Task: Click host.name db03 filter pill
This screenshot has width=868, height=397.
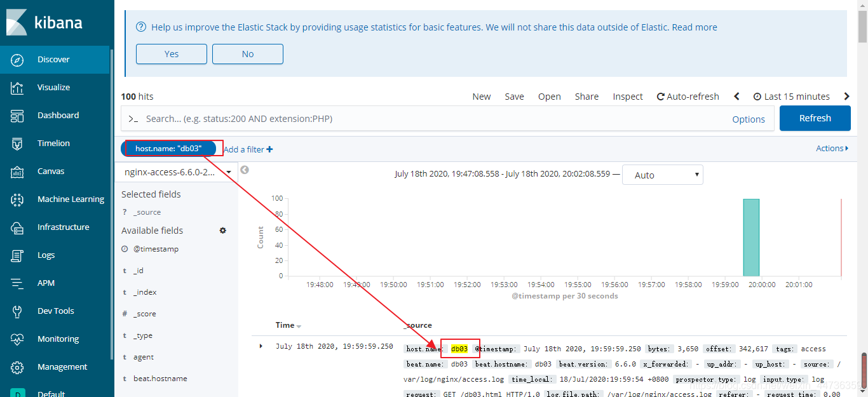Action: tap(168, 149)
